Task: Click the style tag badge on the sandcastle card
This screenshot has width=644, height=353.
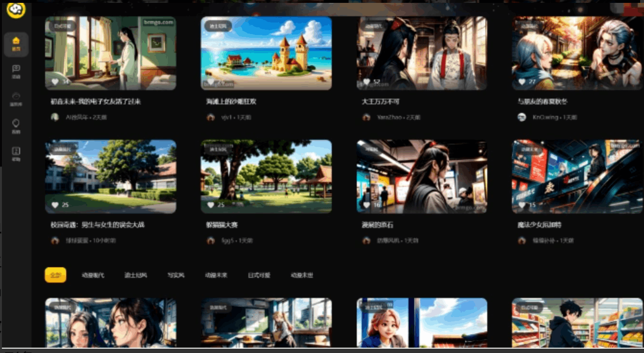Action: tap(219, 26)
